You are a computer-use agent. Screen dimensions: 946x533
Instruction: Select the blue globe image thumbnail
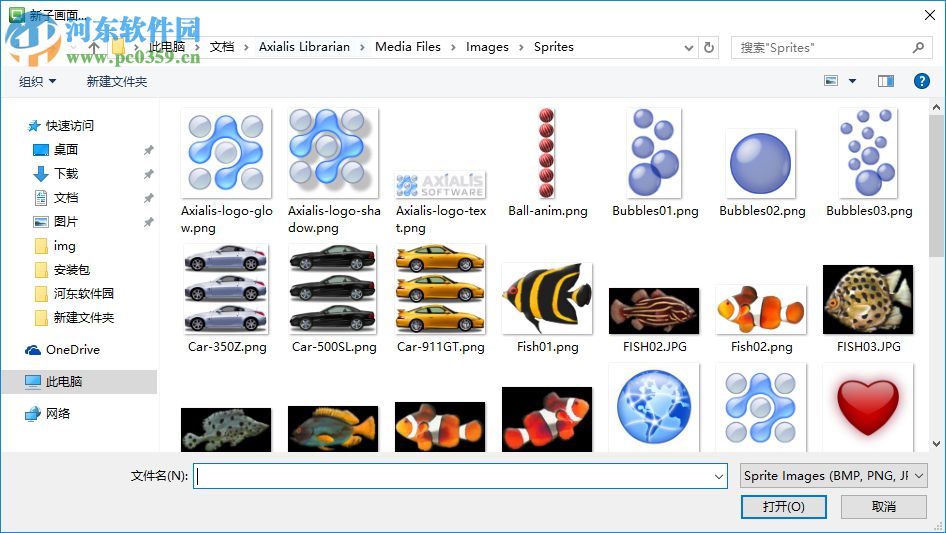tap(654, 407)
